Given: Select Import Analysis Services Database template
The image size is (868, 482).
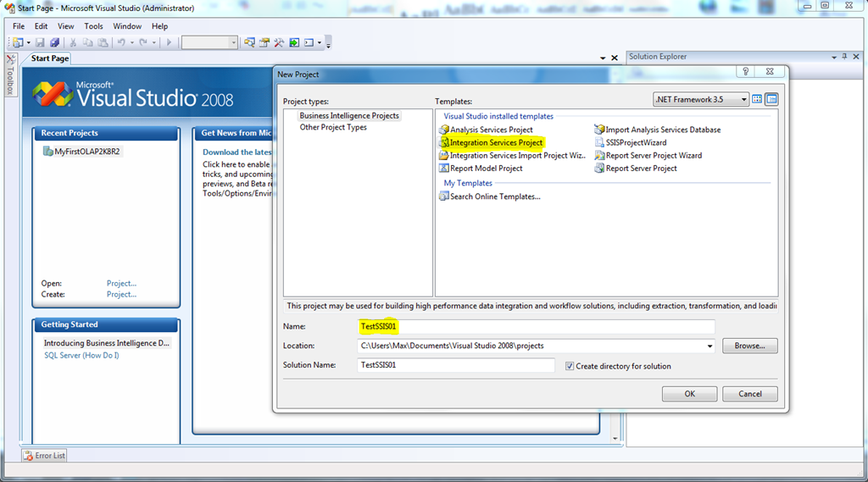Looking at the screenshot, I should [x=658, y=130].
